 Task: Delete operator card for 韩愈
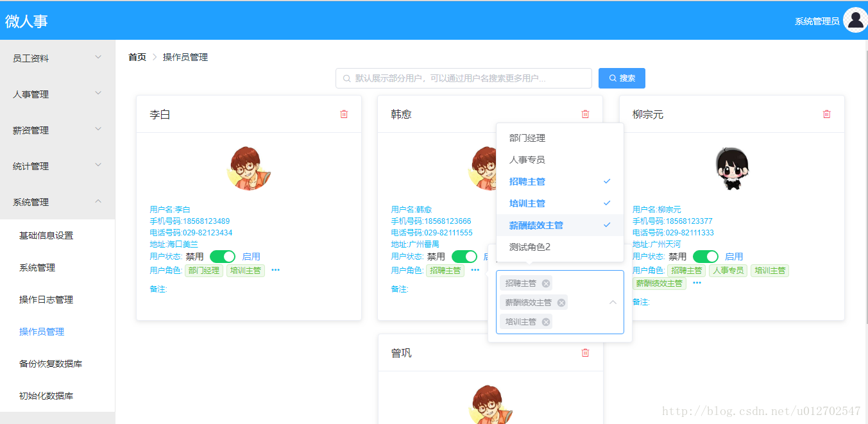click(x=584, y=114)
